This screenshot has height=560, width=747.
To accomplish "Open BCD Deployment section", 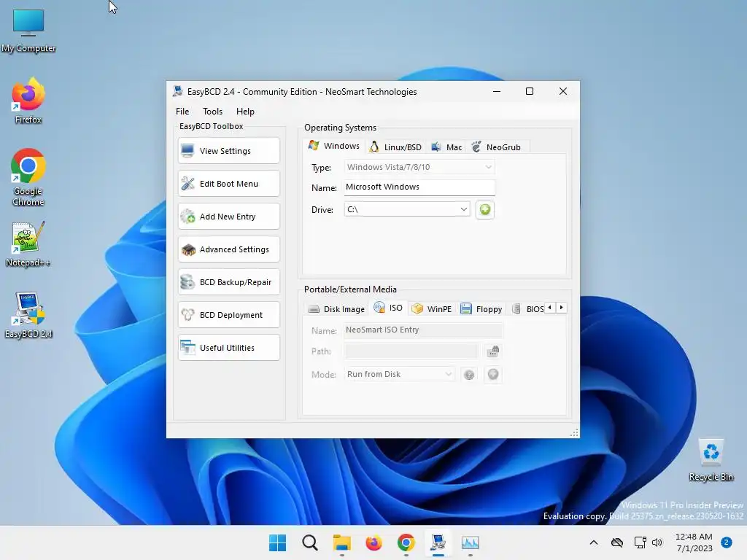I will click(x=228, y=315).
